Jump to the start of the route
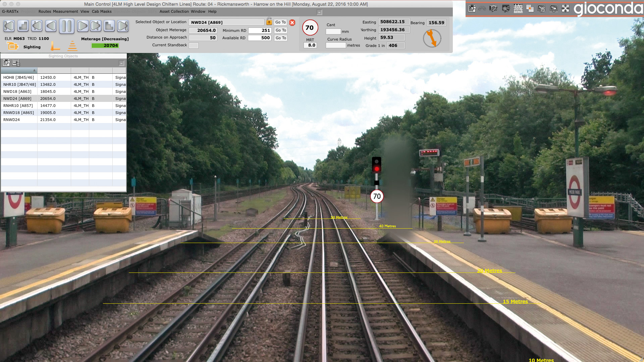This screenshot has height=362, width=644. point(9,26)
